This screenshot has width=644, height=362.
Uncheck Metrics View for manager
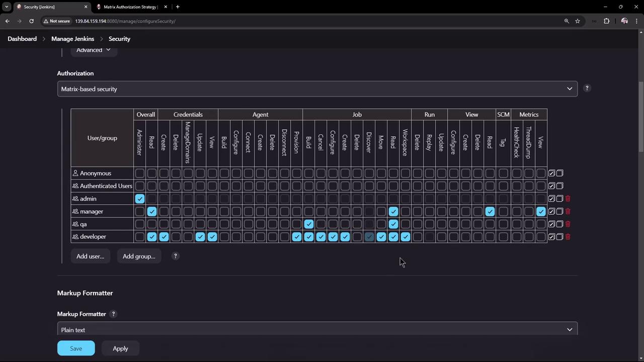541,212
